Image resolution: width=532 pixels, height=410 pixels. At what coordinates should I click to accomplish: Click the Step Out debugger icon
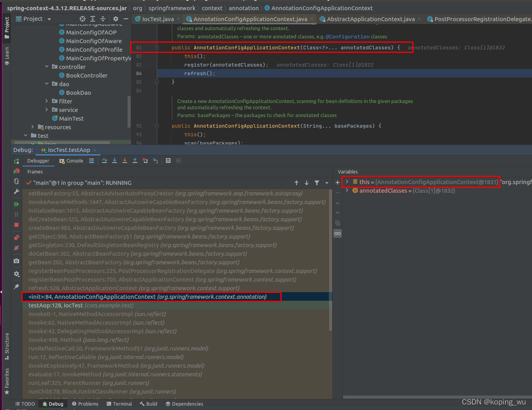[x=135, y=161]
